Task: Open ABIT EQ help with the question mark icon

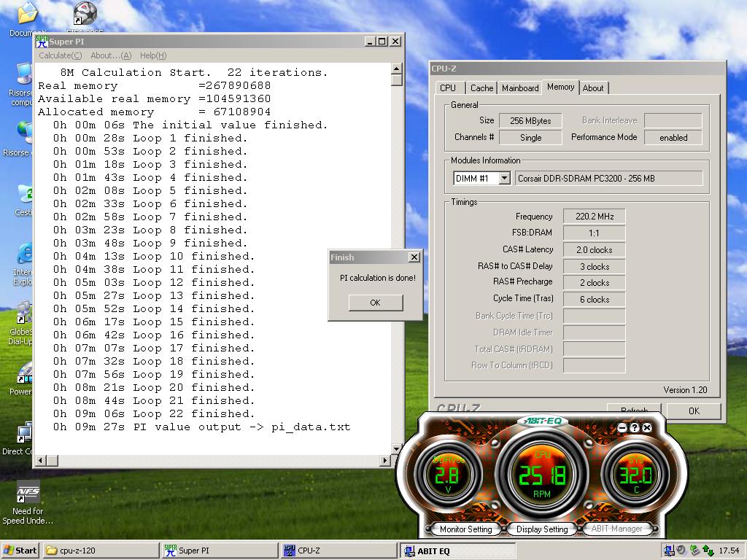Action: pyautogui.click(x=634, y=427)
